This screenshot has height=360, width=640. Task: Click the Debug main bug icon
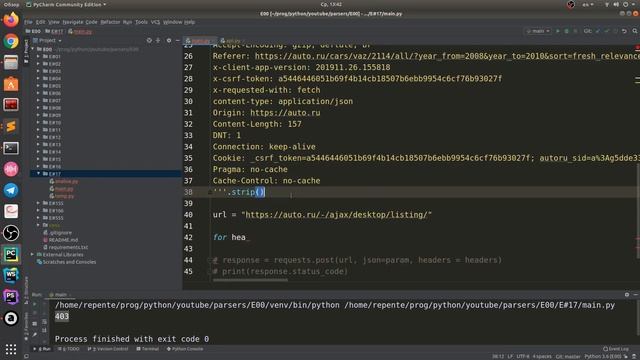click(567, 31)
